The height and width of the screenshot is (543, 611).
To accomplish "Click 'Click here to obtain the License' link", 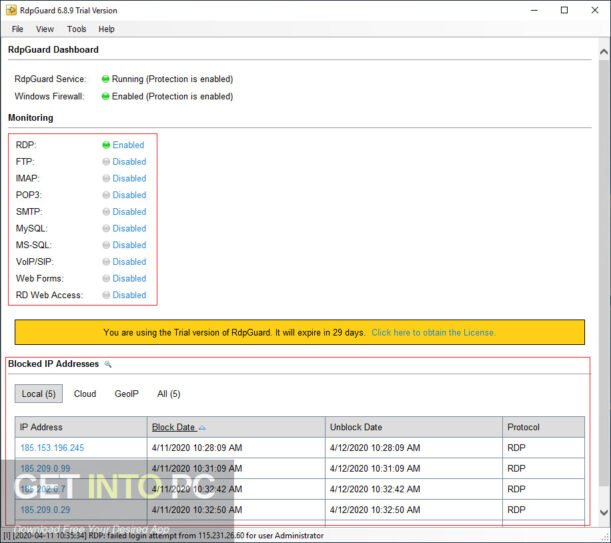I will 433,333.
